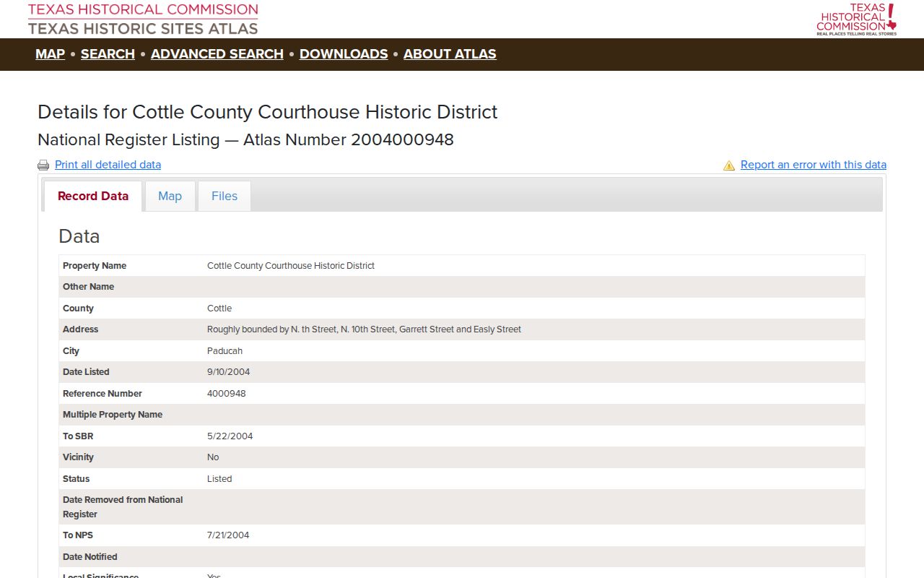Click the Date Listed value 9/10/2004
This screenshot has width=924, height=578.
coord(229,372)
